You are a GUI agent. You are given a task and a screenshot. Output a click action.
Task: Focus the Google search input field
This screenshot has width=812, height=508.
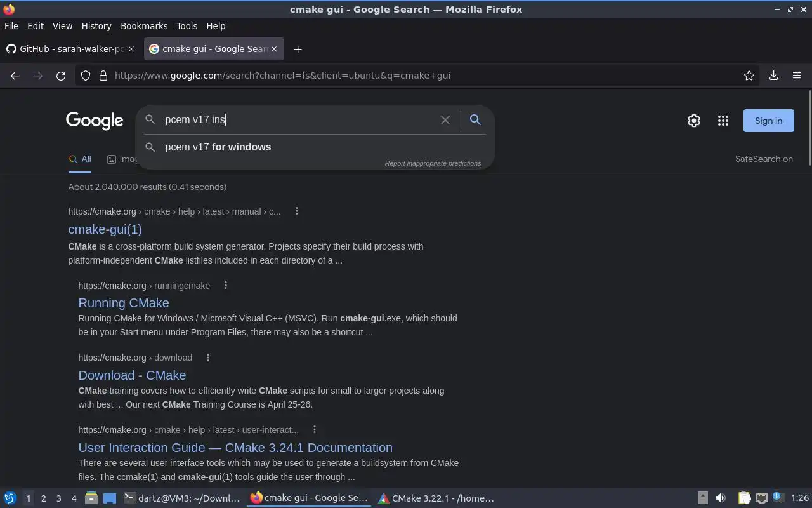(x=298, y=120)
